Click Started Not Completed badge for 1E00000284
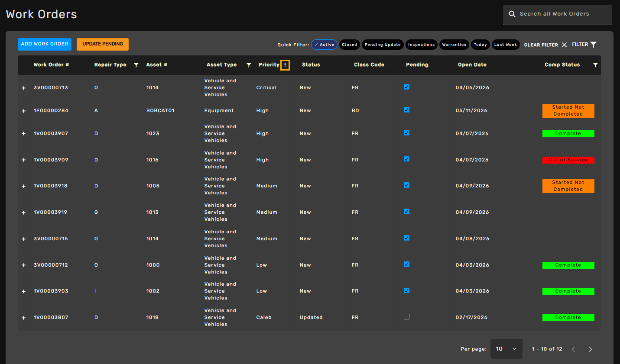The height and width of the screenshot is (364, 620). (568, 111)
